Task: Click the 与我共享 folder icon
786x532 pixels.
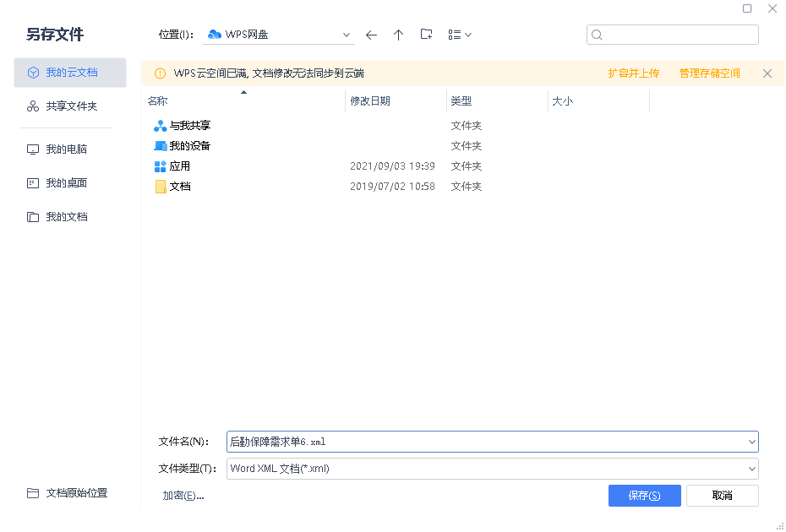Action: (x=160, y=126)
